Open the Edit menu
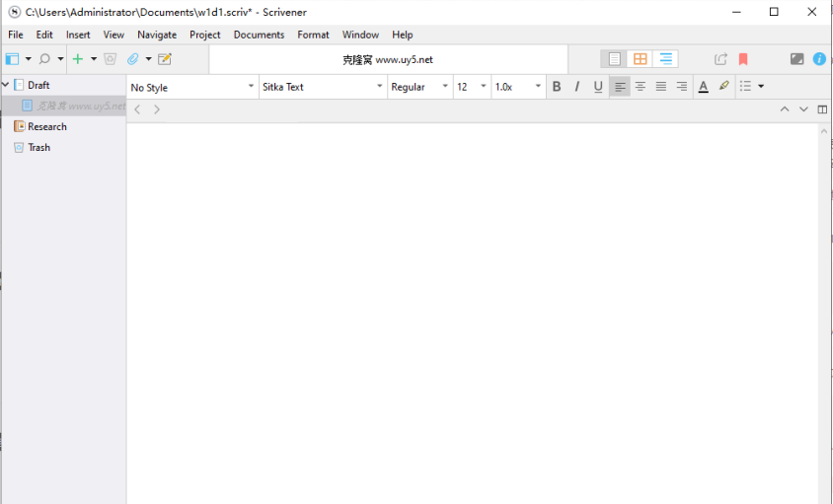The height and width of the screenshot is (504, 833). (44, 35)
